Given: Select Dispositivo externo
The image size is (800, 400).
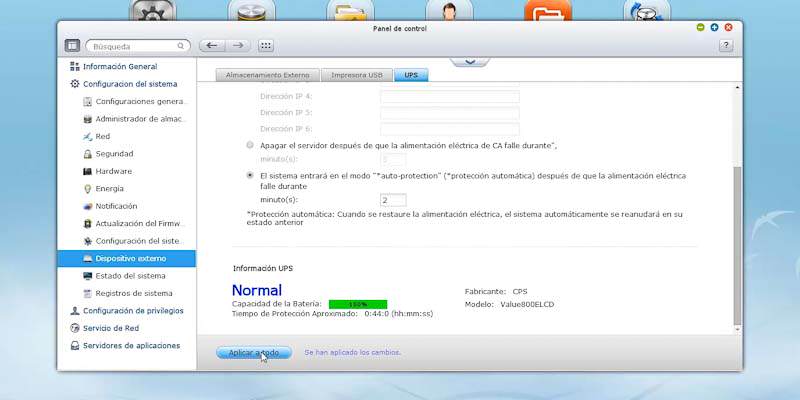Looking at the screenshot, I should (x=127, y=259).
